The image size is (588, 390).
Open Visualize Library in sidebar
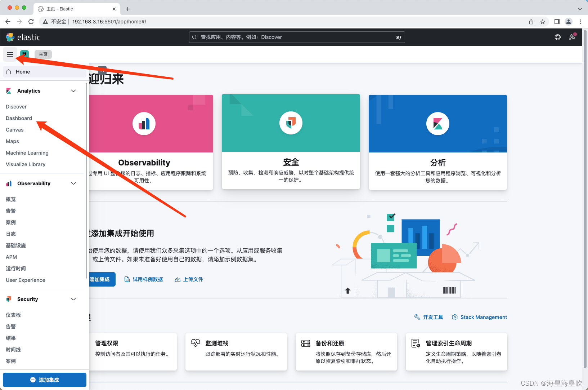coord(26,164)
